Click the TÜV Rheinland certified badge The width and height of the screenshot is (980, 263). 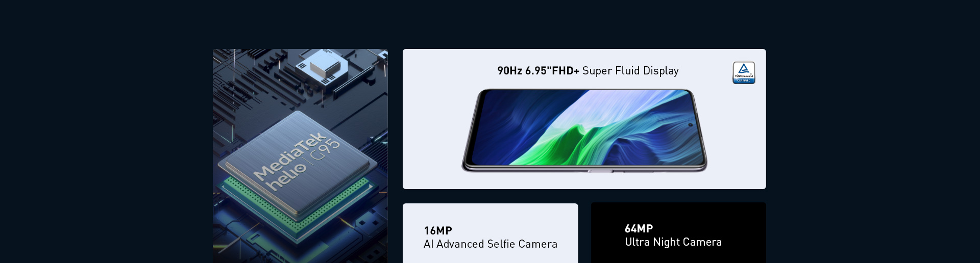744,72
